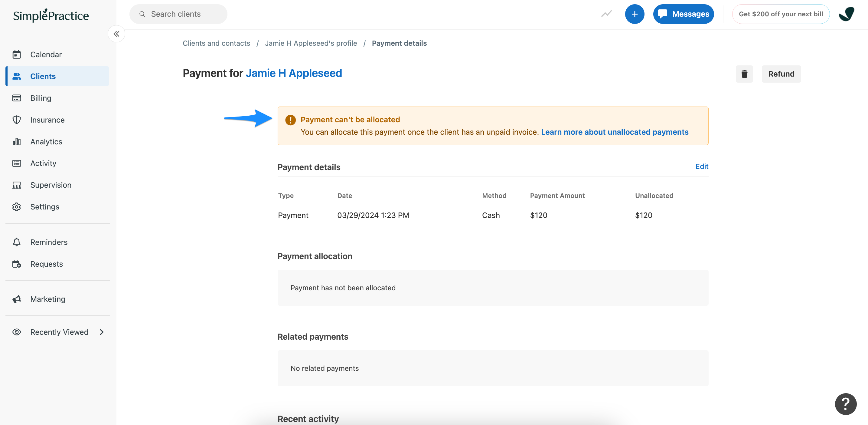Collapse the left sidebar
868x425 pixels.
pyautogui.click(x=116, y=34)
